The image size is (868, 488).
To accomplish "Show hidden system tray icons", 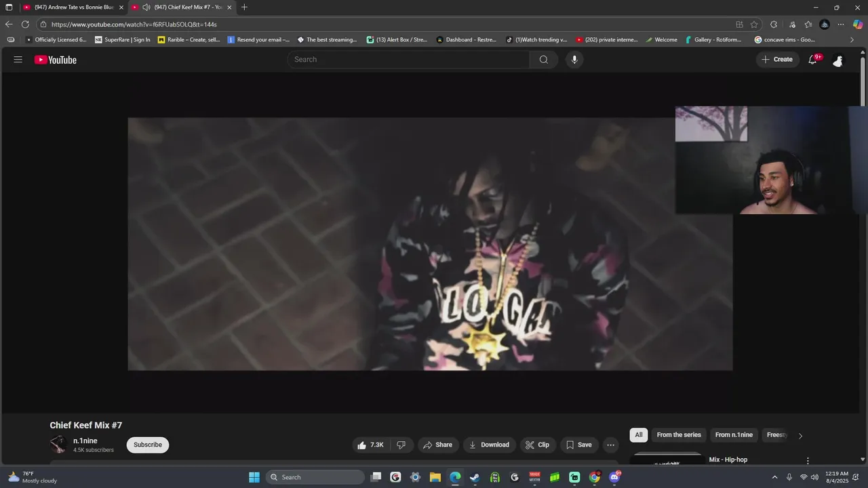I will pos(774,477).
